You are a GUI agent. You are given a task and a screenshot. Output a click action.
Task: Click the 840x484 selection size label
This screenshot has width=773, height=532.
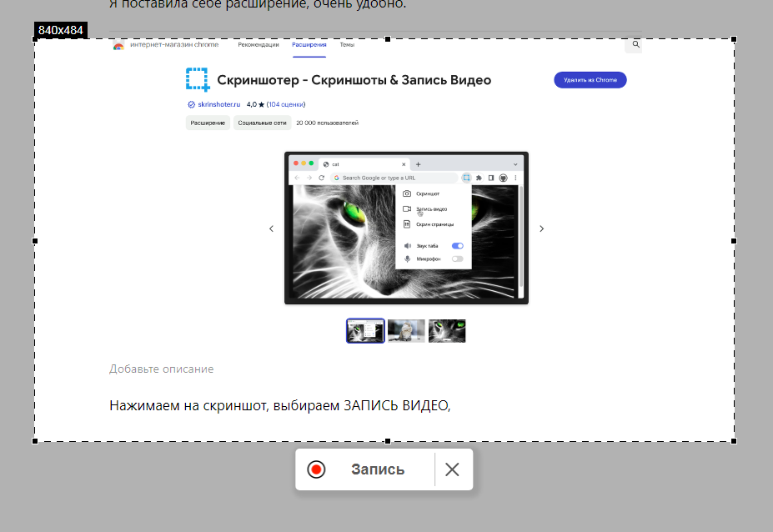point(61,30)
